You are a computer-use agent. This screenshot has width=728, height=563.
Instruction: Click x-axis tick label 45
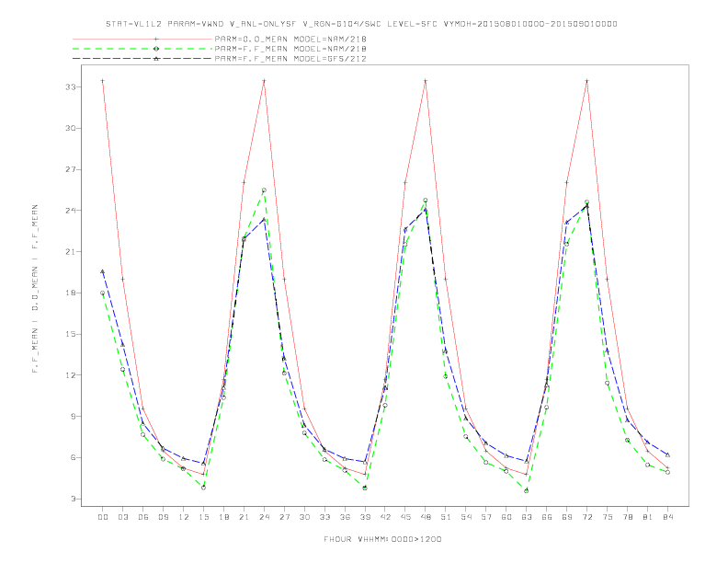pyautogui.click(x=405, y=517)
